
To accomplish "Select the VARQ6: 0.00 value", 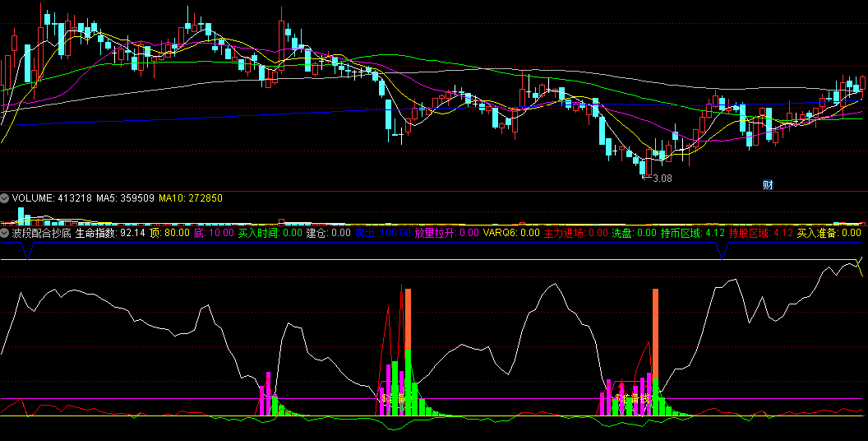I will 511,233.
